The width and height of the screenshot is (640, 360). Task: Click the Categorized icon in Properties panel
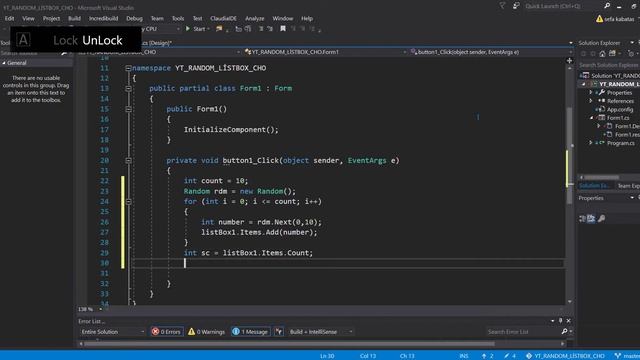(582, 219)
